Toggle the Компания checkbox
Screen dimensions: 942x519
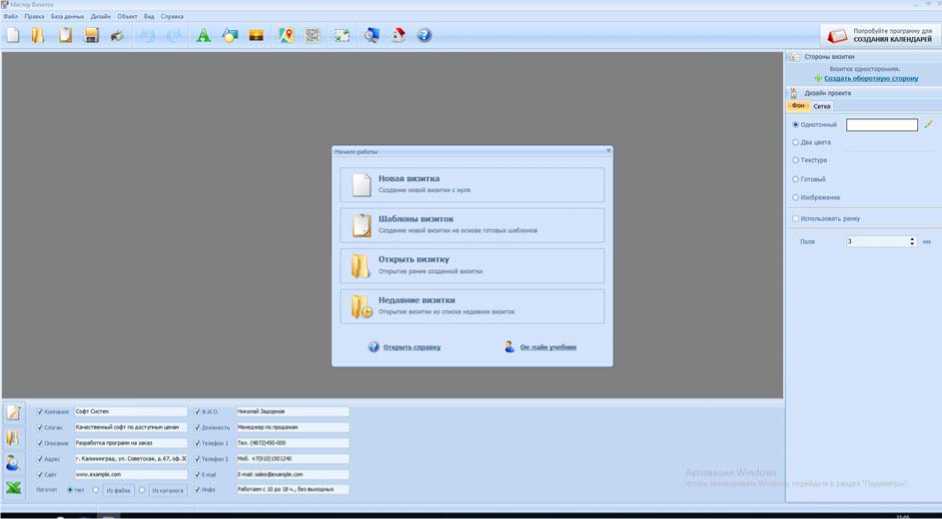tap(40, 412)
